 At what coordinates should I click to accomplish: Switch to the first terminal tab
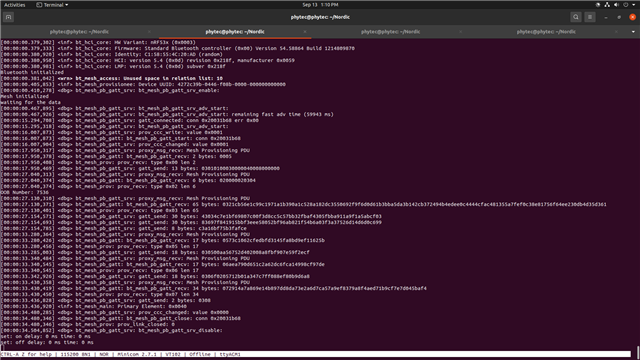(79, 32)
